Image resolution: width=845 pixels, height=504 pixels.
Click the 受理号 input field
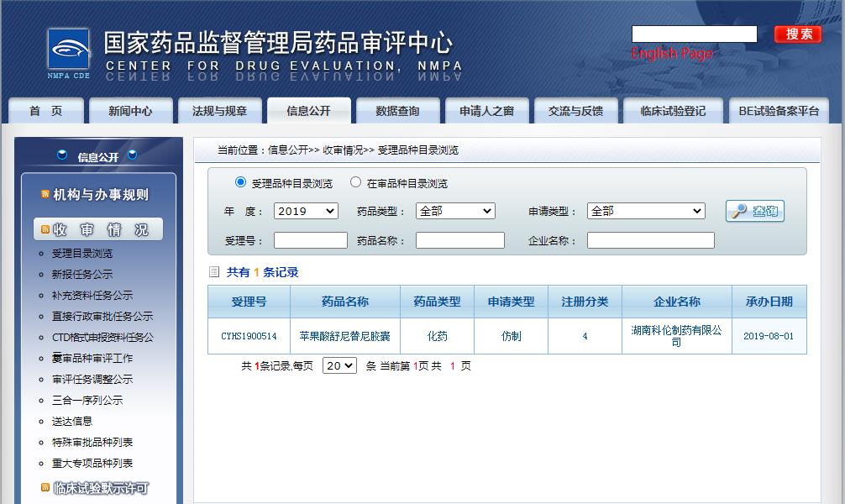[x=311, y=240]
